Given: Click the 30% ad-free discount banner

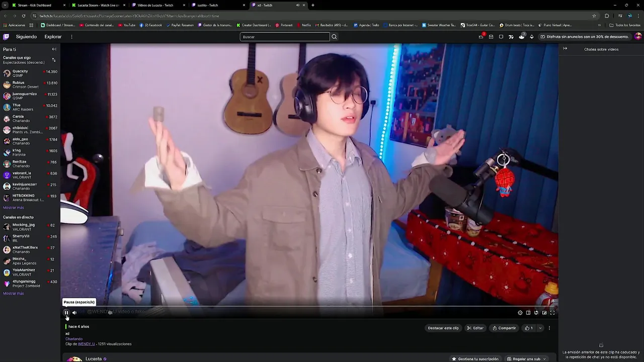Looking at the screenshot, I should [x=585, y=37].
